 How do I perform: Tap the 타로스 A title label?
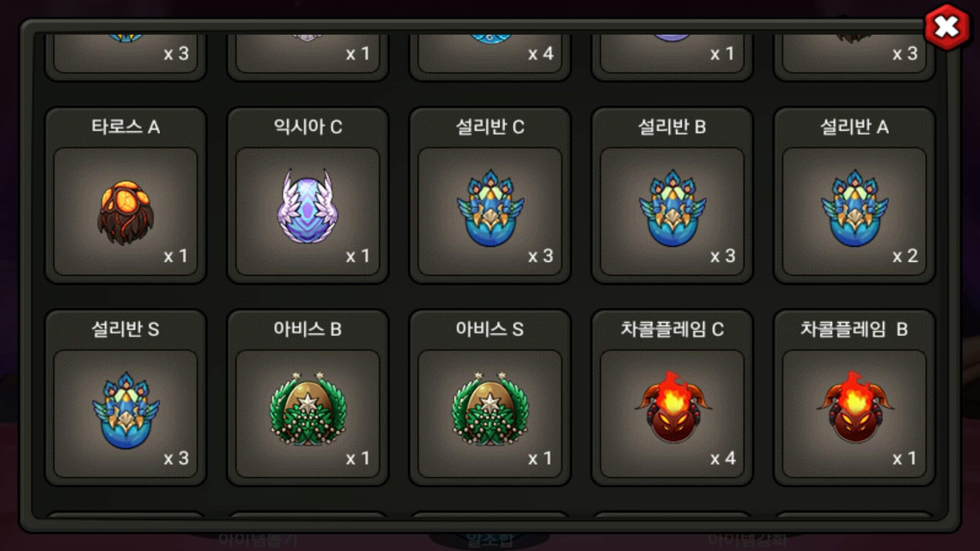(x=126, y=127)
